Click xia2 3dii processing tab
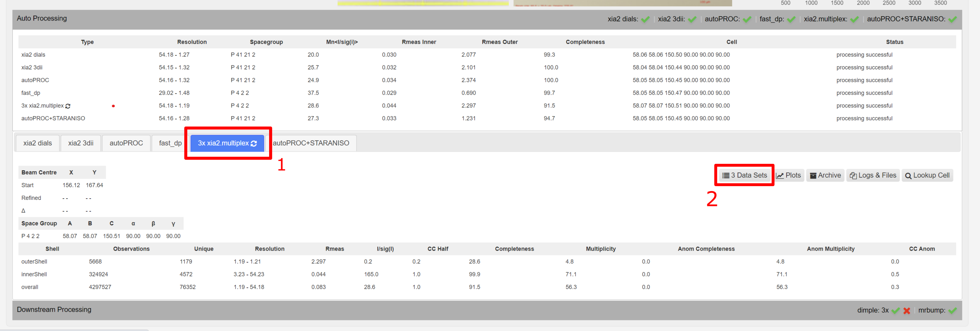Image resolution: width=980 pixels, height=331 pixels. coord(80,143)
